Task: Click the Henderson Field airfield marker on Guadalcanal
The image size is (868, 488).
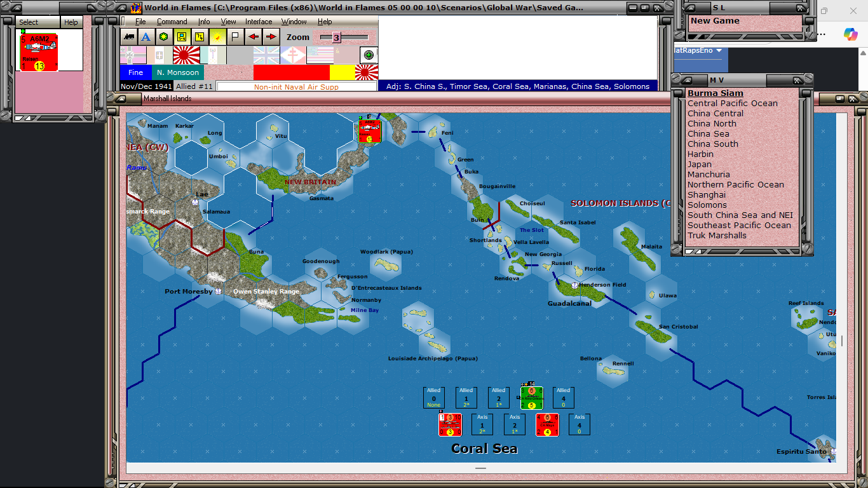Action: (x=574, y=285)
